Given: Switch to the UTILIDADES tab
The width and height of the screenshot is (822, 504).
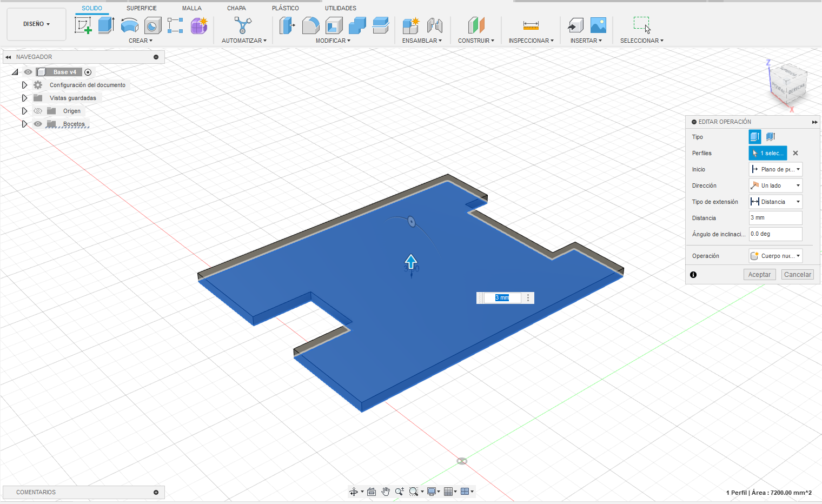Looking at the screenshot, I should [341, 8].
